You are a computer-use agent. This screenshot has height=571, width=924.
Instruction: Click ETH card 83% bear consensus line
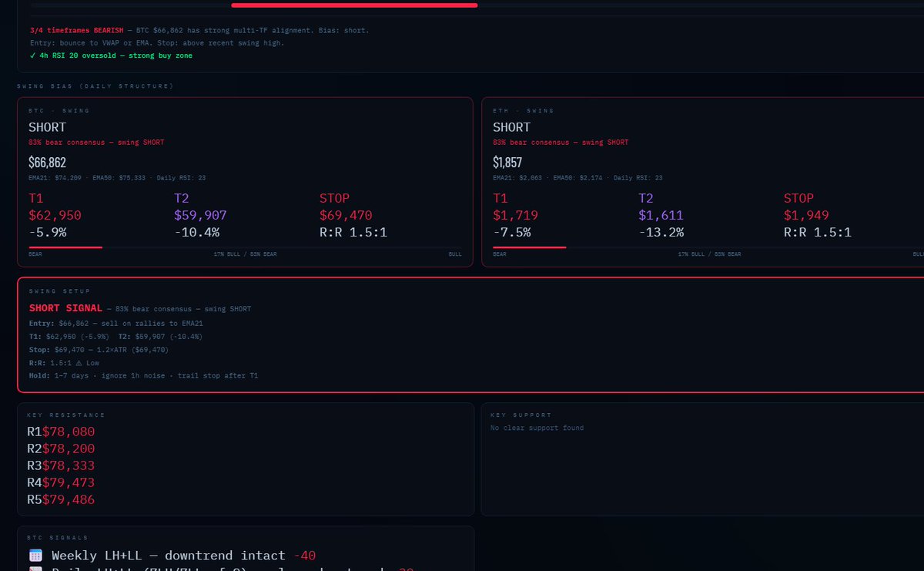pyautogui.click(x=561, y=143)
